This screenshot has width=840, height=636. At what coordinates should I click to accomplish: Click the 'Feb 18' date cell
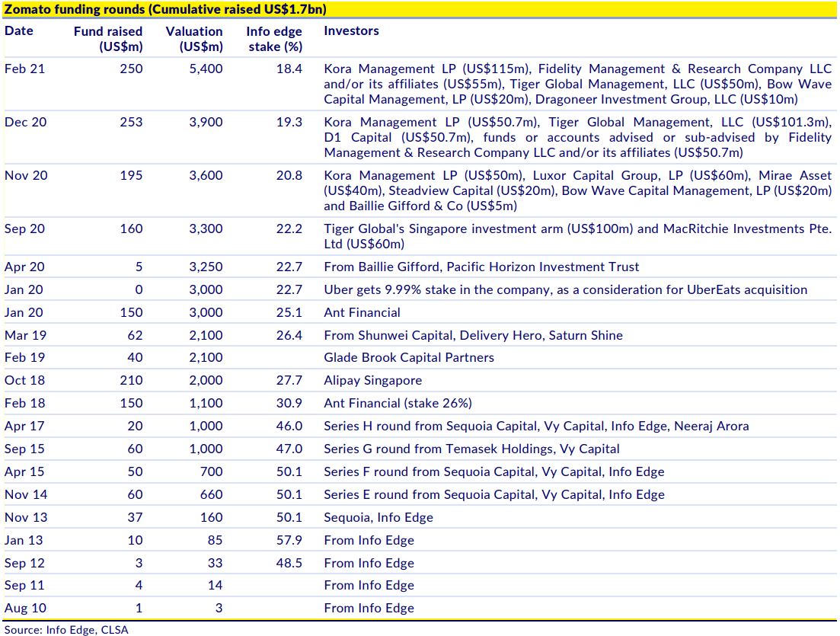click(24, 403)
